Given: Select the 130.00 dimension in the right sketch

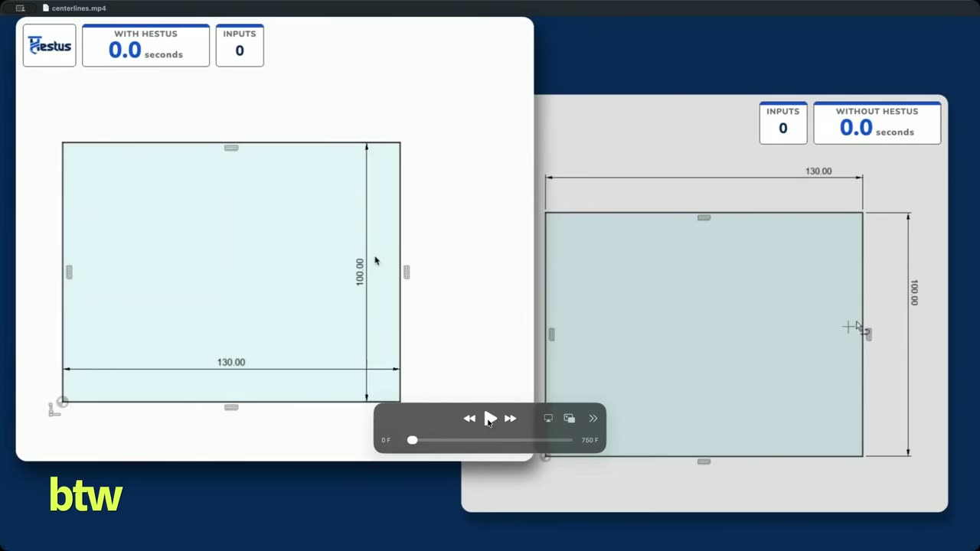Looking at the screenshot, I should 818,171.
